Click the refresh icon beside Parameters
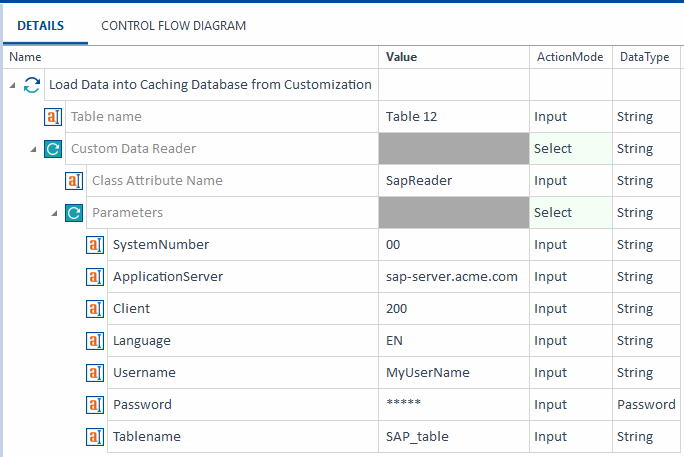684x457 pixels. (74, 213)
